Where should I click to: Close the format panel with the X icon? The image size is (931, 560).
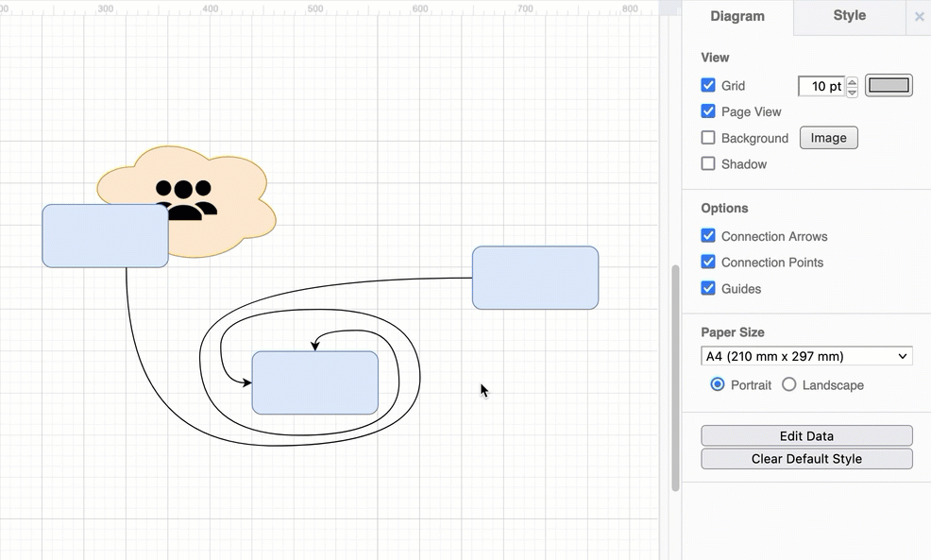click(x=919, y=16)
